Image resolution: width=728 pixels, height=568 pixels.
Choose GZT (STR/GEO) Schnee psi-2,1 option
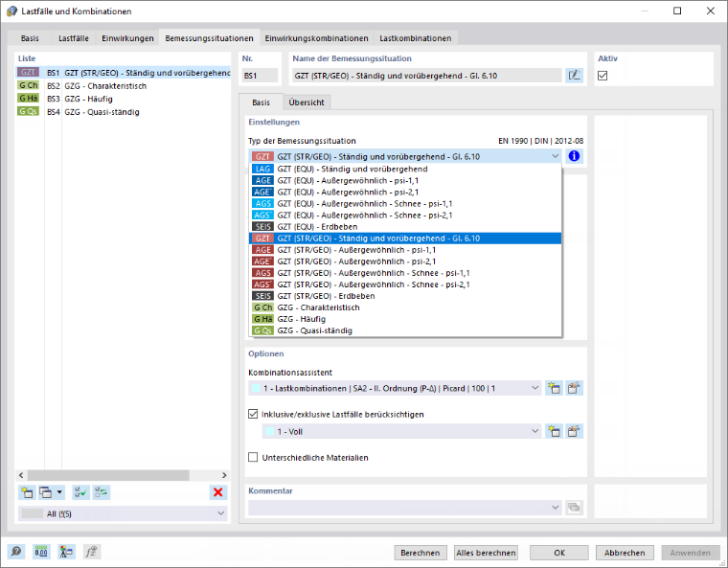tap(405, 284)
